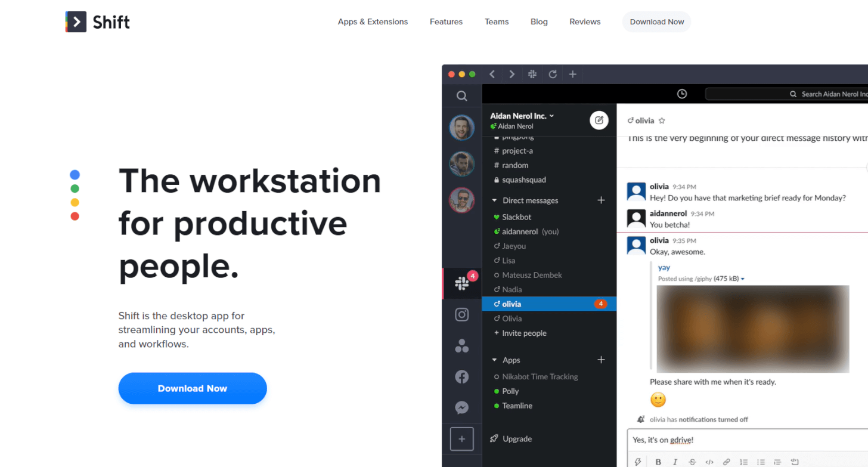Open the Mateusz Dembek direct message
The image size is (868, 467).
point(528,275)
